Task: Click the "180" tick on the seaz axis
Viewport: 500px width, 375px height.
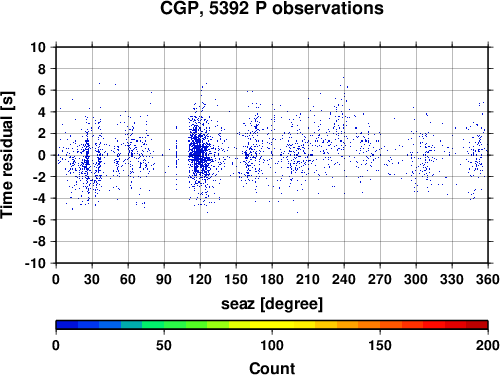Action: coord(272,279)
